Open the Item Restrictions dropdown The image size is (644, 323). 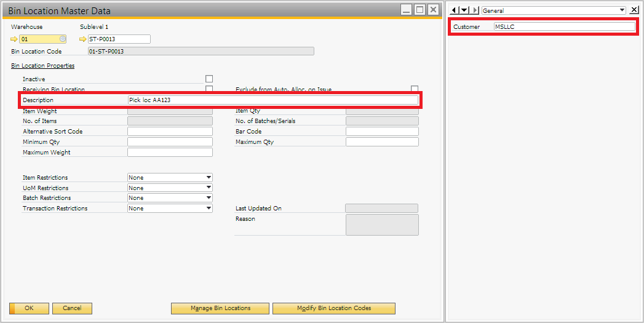coord(209,178)
